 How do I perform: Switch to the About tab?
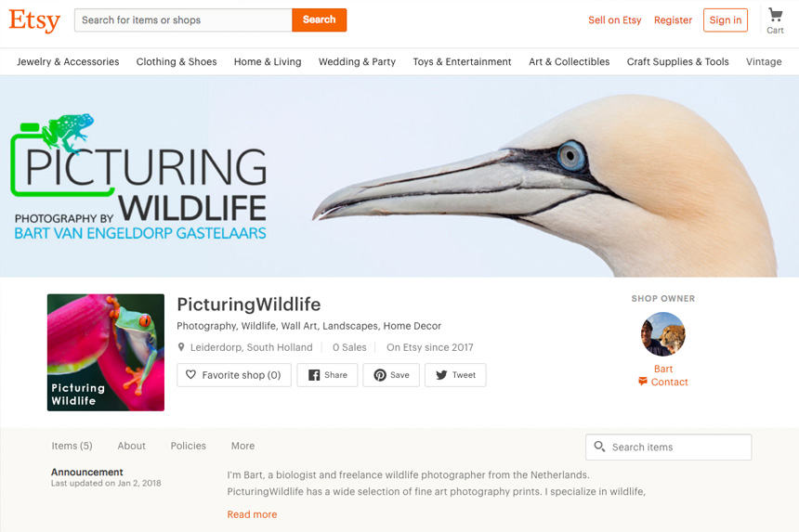[x=132, y=446]
